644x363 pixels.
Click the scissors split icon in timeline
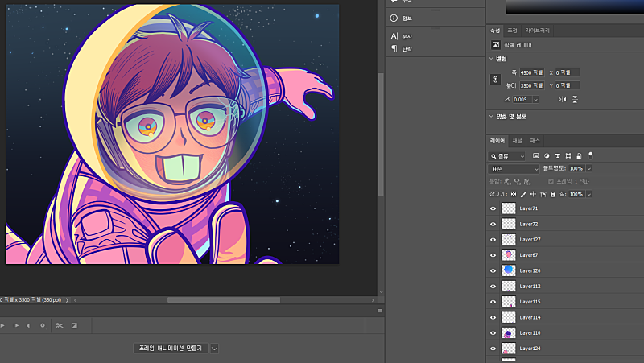coord(60,326)
